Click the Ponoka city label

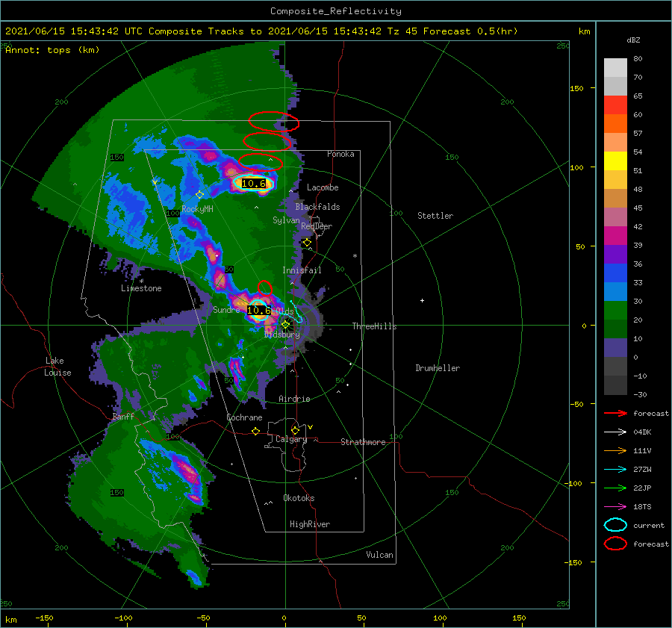(340, 154)
